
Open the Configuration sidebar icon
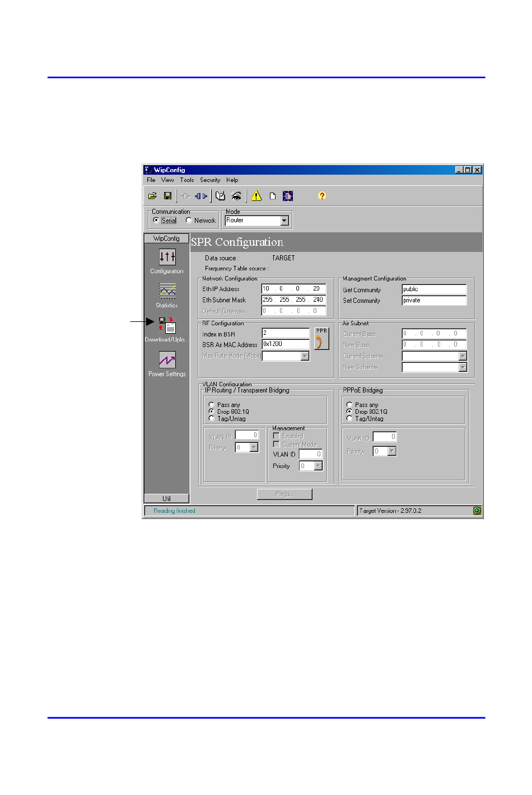(x=167, y=257)
